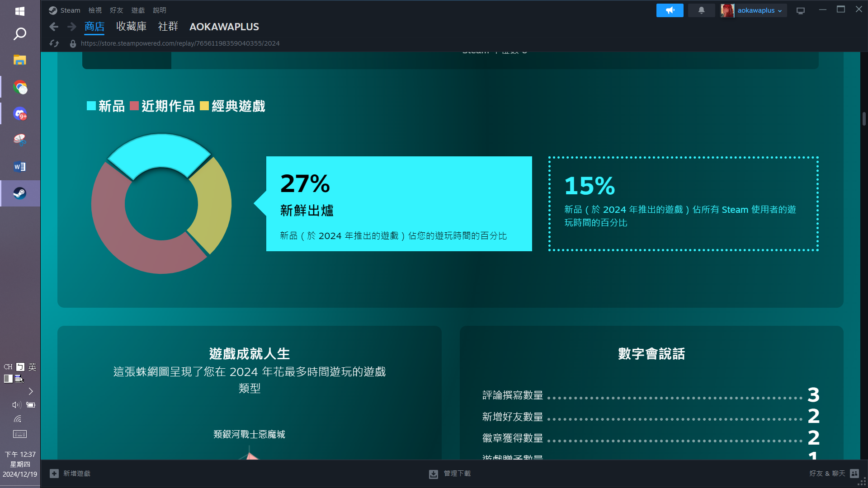This screenshot has width=868, height=488.
Task: Switch to the 社群 tab
Action: tap(168, 27)
